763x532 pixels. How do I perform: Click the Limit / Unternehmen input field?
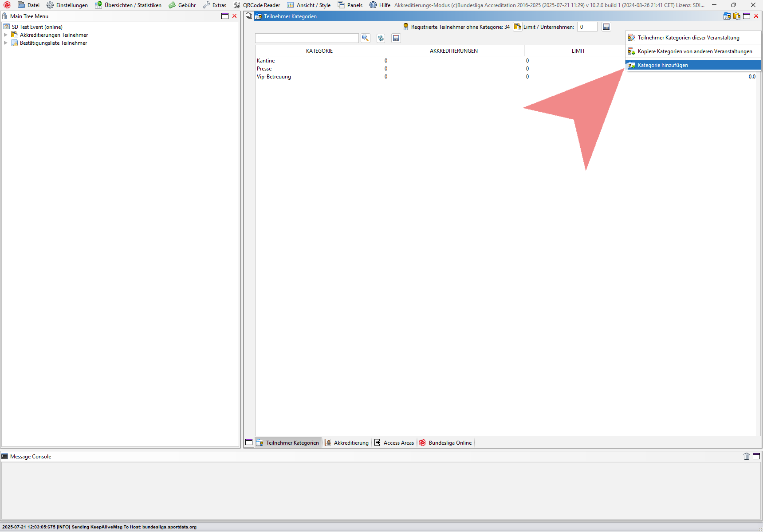click(587, 27)
